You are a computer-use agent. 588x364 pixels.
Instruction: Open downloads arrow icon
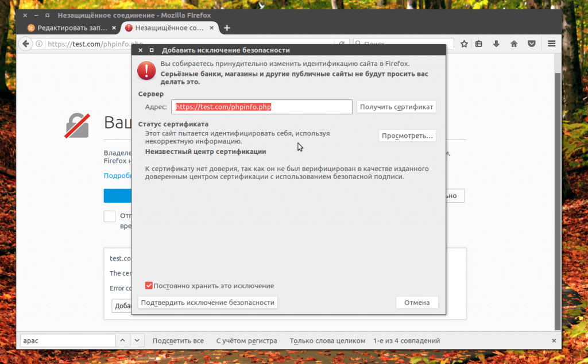pos(496,44)
